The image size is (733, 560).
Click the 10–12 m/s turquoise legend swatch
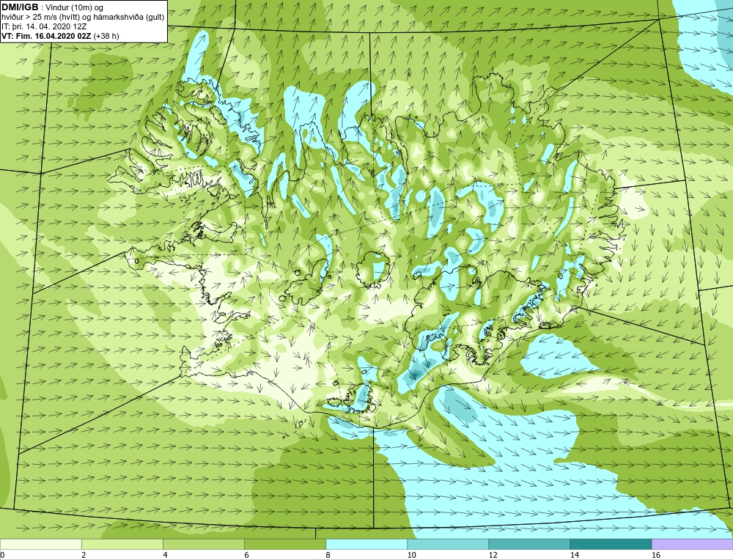pyautogui.click(x=448, y=544)
